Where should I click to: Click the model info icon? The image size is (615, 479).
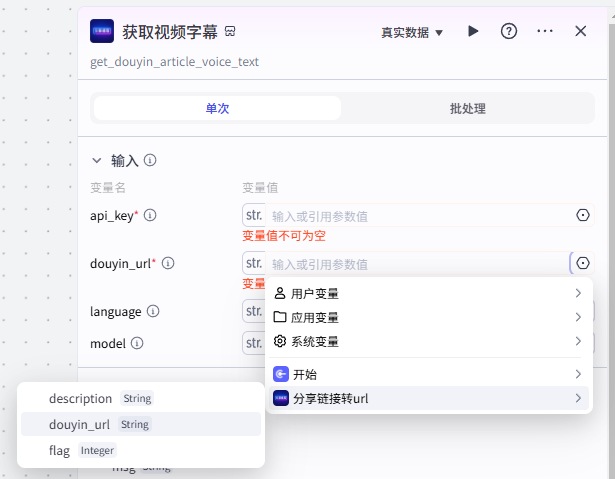click(x=137, y=343)
